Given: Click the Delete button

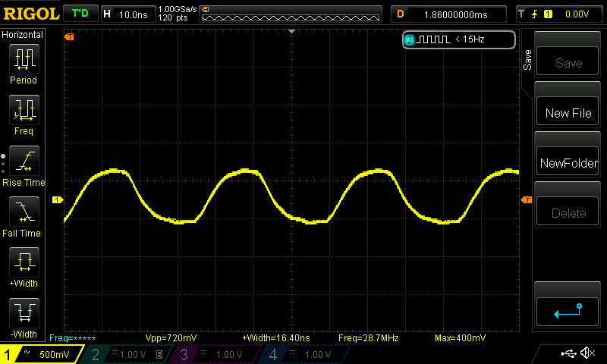Looking at the screenshot, I should (568, 212).
